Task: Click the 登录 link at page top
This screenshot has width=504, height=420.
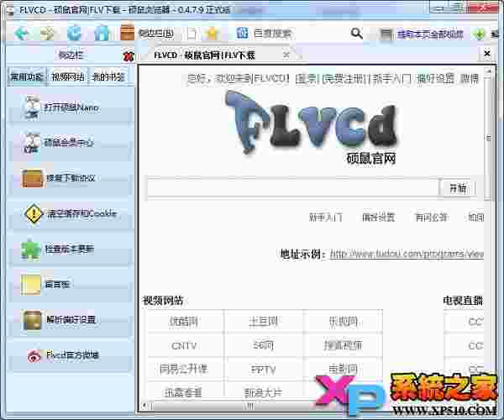Action: (x=307, y=78)
